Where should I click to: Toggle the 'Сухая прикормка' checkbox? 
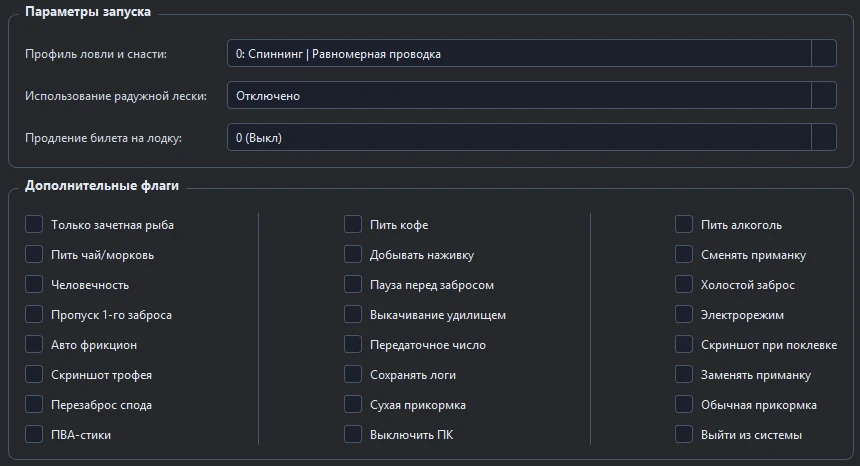(x=353, y=404)
